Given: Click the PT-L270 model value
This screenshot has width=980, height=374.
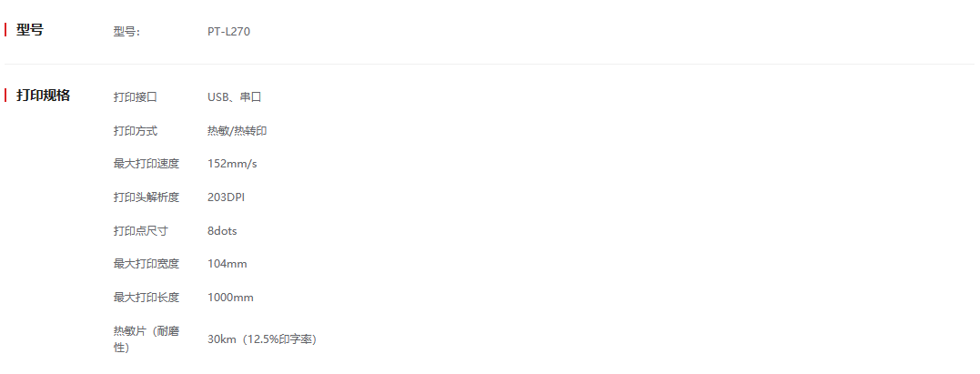Looking at the screenshot, I should (228, 32).
